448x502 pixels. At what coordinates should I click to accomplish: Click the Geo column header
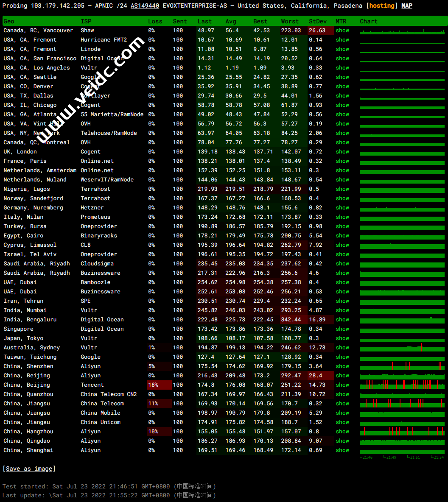(8, 22)
